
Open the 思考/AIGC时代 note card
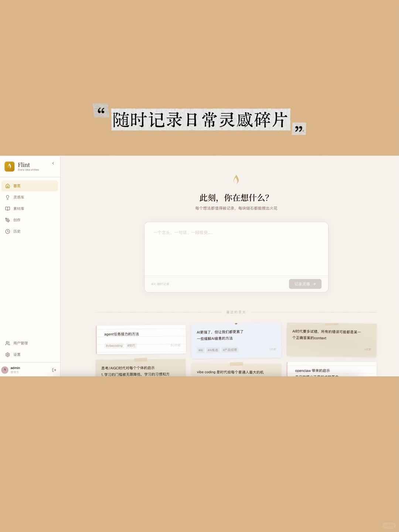click(x=141, y=368)
